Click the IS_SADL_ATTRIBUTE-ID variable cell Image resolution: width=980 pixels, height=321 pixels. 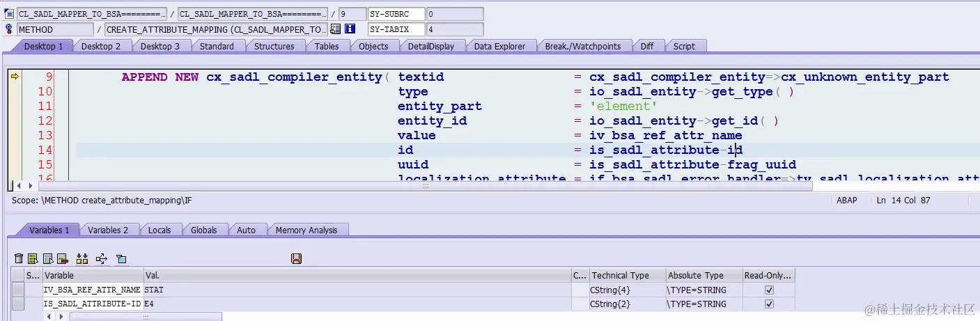pyautogui.click(x=93, y=304)
